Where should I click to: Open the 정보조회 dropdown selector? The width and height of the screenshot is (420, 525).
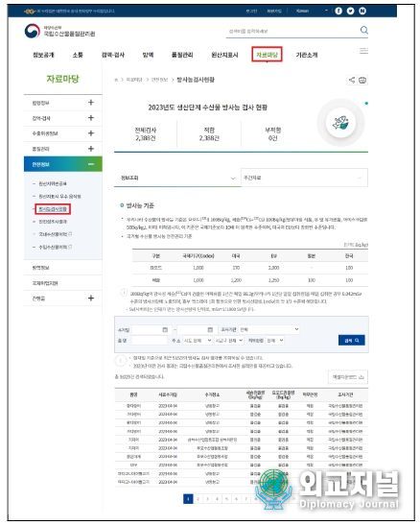177,178
